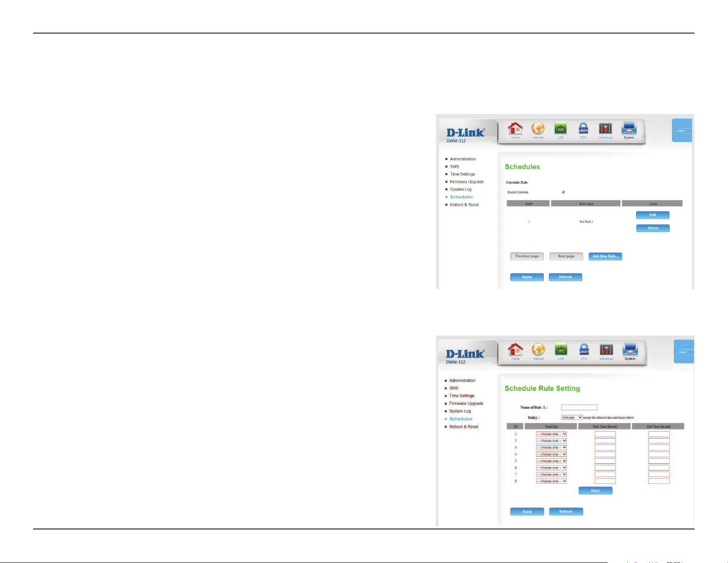Focus the Name of Rule 1 text field
This screenshot has width=728, height=563.
click(x=579, y=407)
